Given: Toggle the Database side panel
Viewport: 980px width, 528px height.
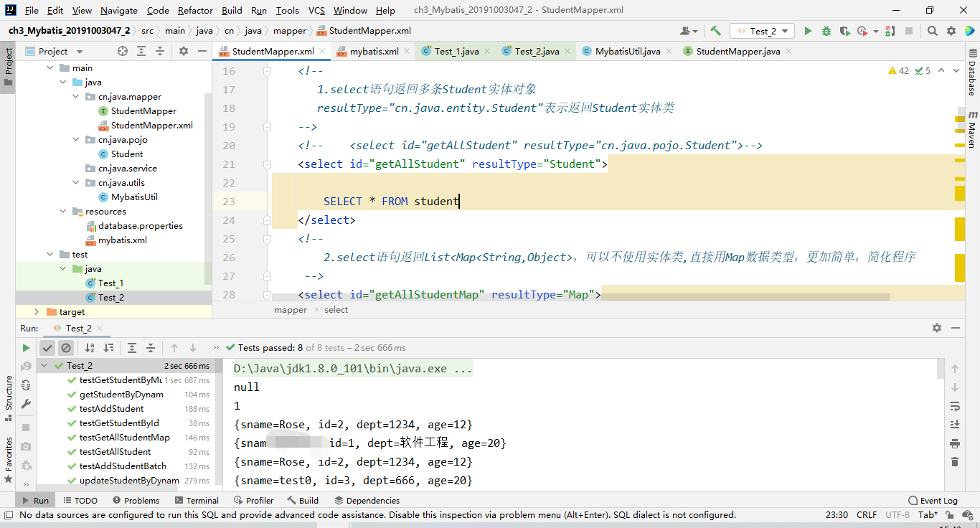Looking at the screenshot, I should point(972,73).
